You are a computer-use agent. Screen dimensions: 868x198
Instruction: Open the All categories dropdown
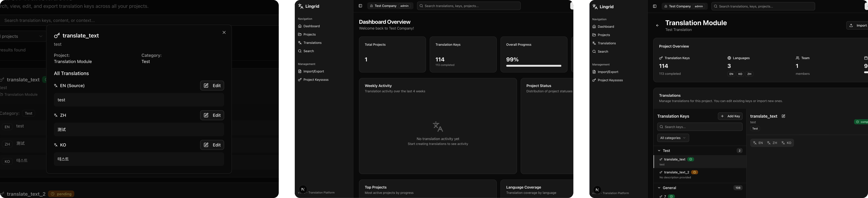pos(673,138)
